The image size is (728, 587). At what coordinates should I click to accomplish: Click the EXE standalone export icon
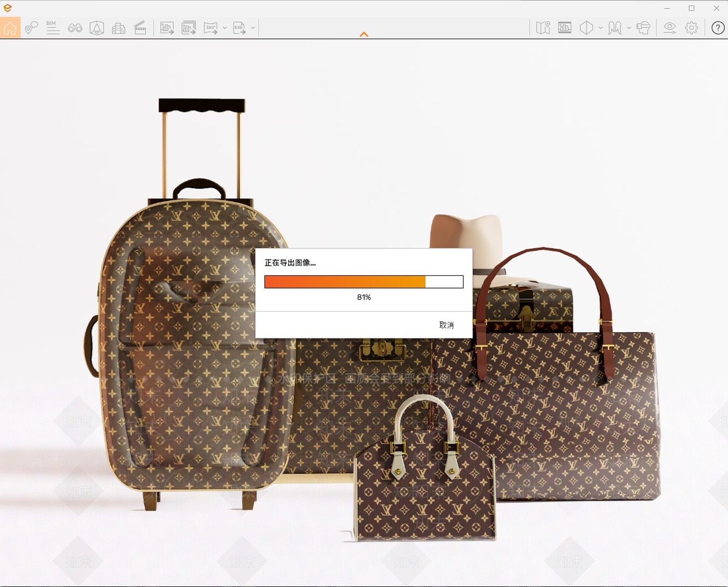239,28
